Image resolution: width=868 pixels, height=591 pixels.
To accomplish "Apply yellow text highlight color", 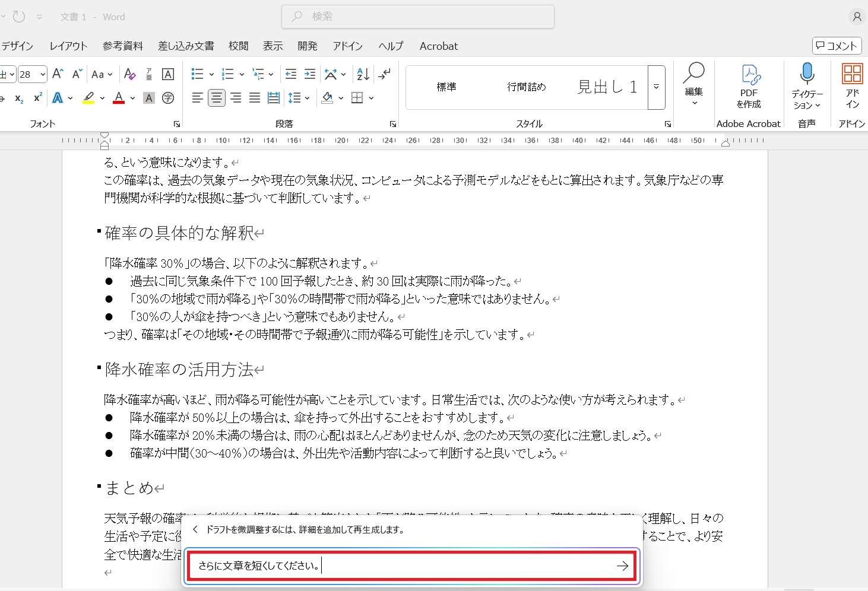I will click(x=88, y=98).
